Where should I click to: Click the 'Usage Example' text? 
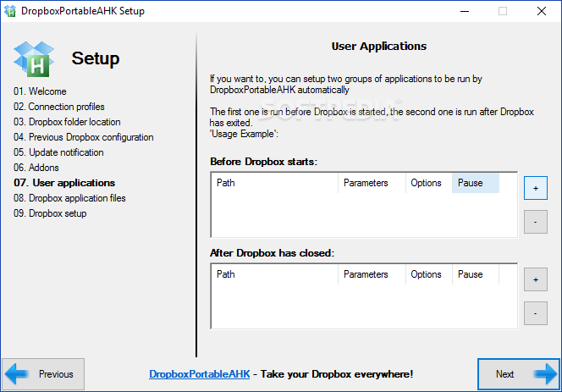[x=244, y=134]
